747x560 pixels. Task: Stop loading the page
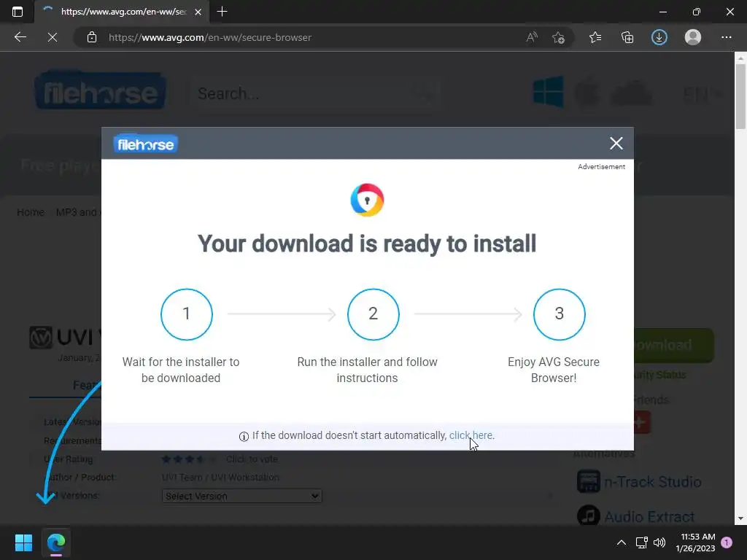pos(53,37)
